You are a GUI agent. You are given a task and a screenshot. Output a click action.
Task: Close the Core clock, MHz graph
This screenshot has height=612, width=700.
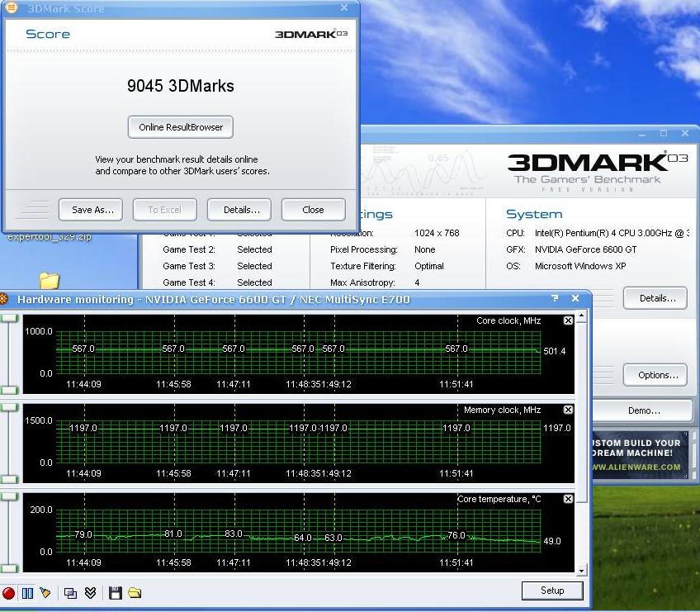568,320
